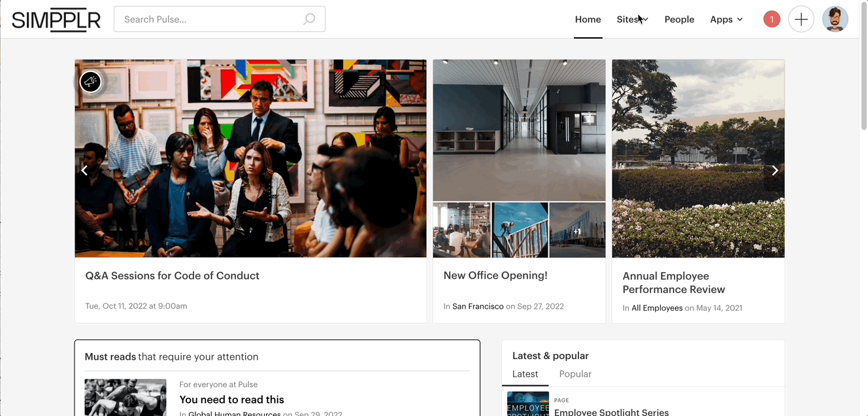Go to the previous carousel slide
This screenshot has width=868, height=416.
(x=84, y=171)
